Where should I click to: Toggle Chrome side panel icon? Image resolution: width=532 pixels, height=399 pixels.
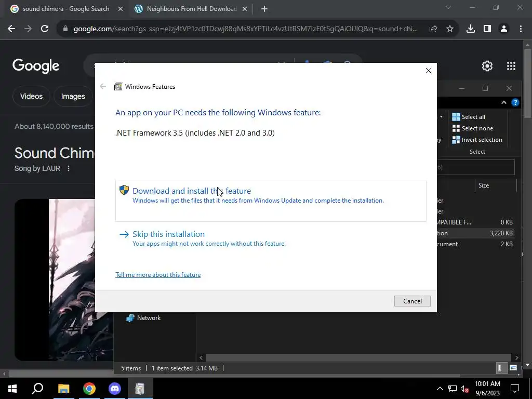[x=487, y=29]
